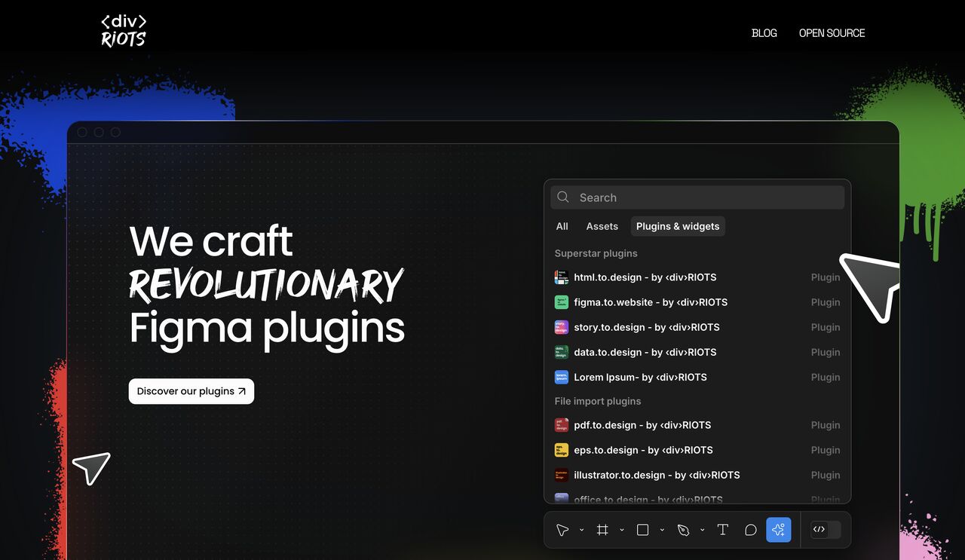Click Discover our plugins button
This screenshot has width=965, height=560.
191,391
